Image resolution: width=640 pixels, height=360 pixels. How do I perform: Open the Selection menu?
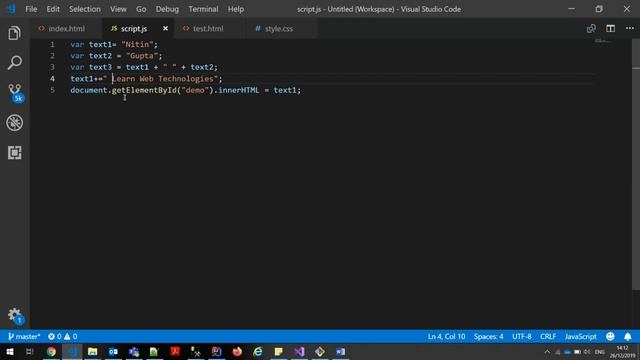click(84, 9)
